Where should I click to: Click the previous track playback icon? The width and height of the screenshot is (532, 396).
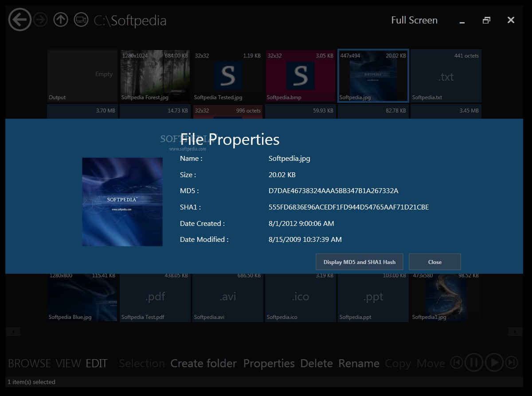[457, 363]
